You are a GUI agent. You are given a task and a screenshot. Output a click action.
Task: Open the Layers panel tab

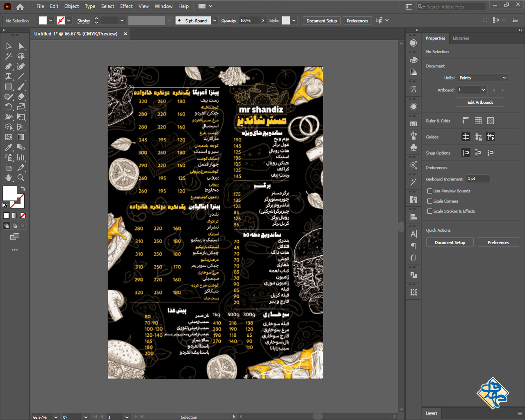click(431, 413)
